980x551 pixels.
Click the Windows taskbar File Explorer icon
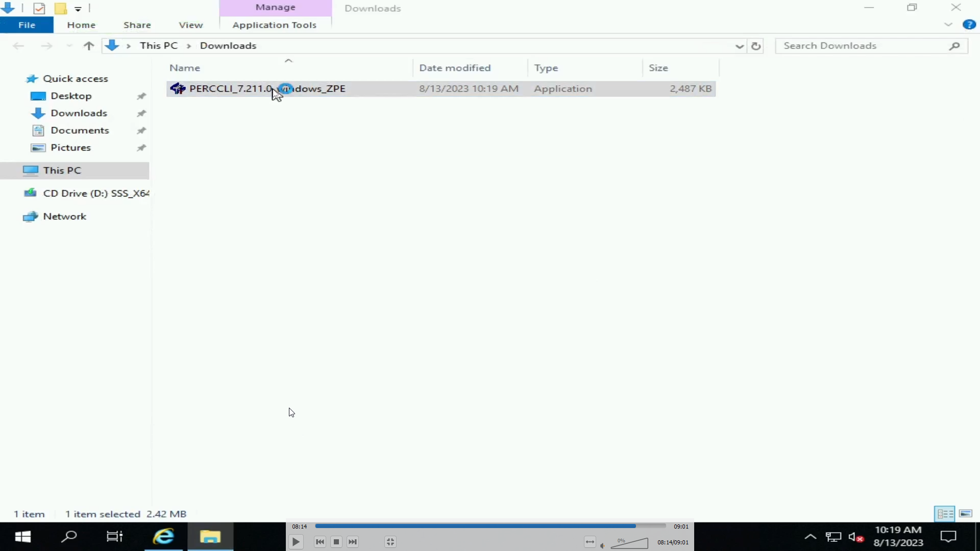pyautogui.click(x=210, y=536)
